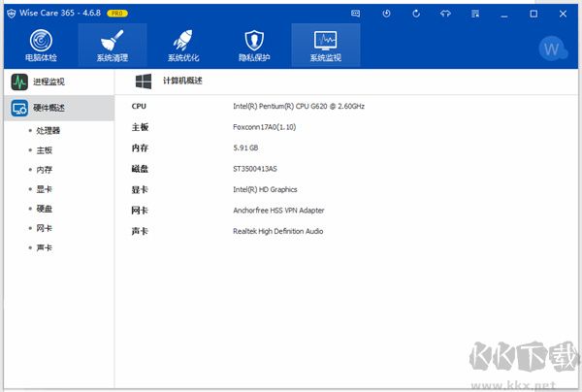Open the 电脑体检 PC checkup tab
Viewport: 582px width, 392px height.
point(41,46)
